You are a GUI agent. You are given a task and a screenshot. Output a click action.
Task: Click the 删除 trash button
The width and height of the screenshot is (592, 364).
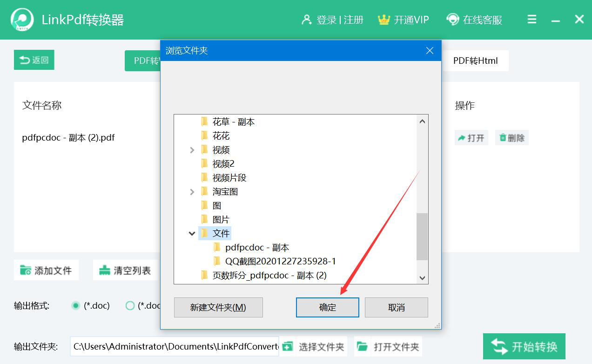511,138
